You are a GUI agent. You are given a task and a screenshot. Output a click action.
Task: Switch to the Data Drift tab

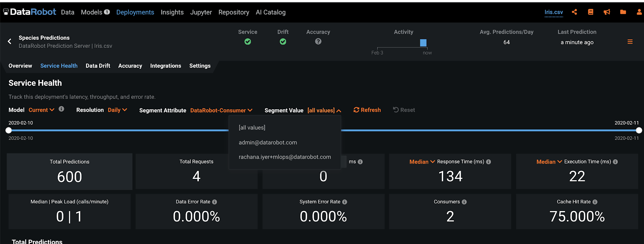(98, 66)
